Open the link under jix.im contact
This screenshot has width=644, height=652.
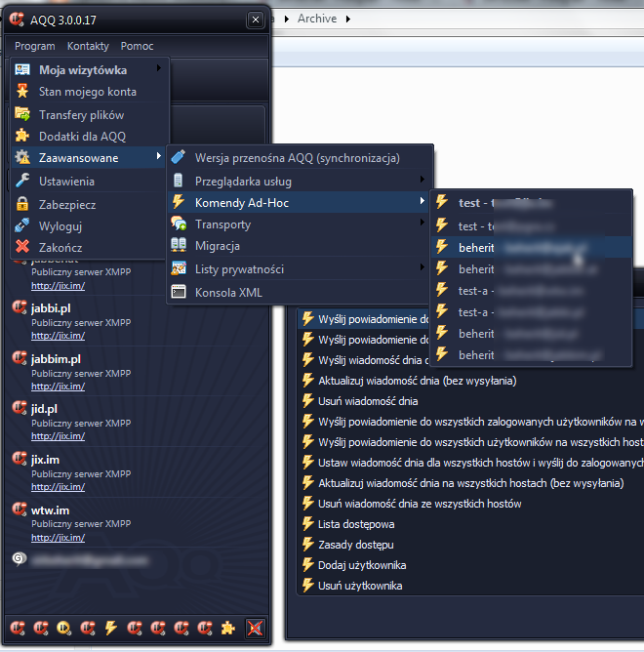(58, 487)
